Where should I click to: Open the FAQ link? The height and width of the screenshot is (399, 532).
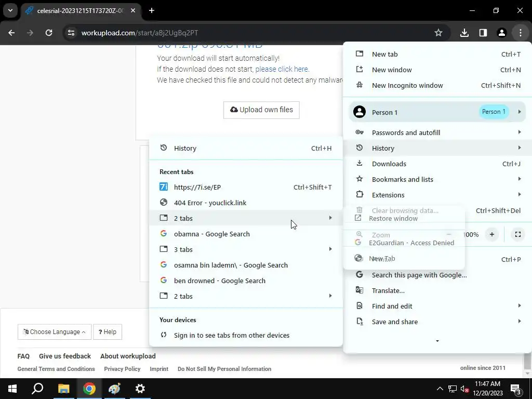[x=23, y=356]
